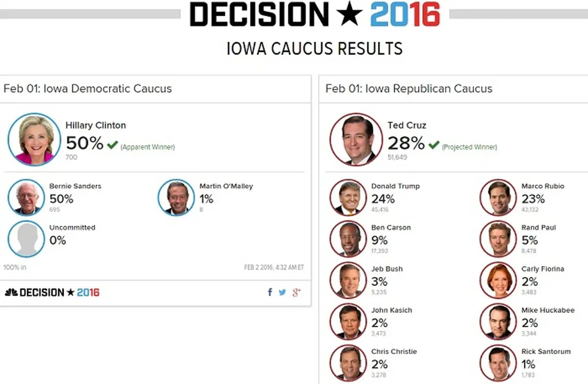Open the Iowa Republican Caucus heading
588x384 pixels.
point(409,89)
